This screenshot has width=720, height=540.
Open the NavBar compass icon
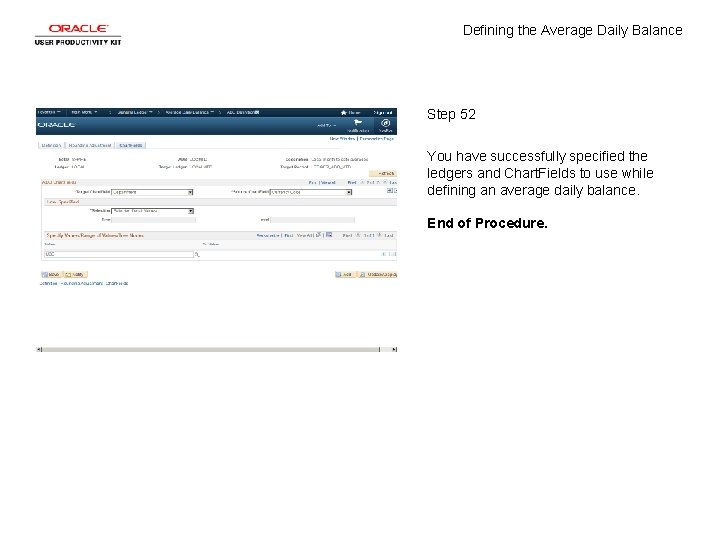386,123
